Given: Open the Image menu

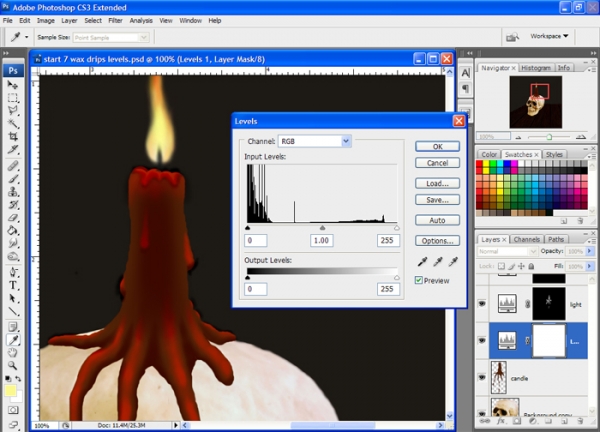Looking at the screenshot, I should click(x=46, y=21).
